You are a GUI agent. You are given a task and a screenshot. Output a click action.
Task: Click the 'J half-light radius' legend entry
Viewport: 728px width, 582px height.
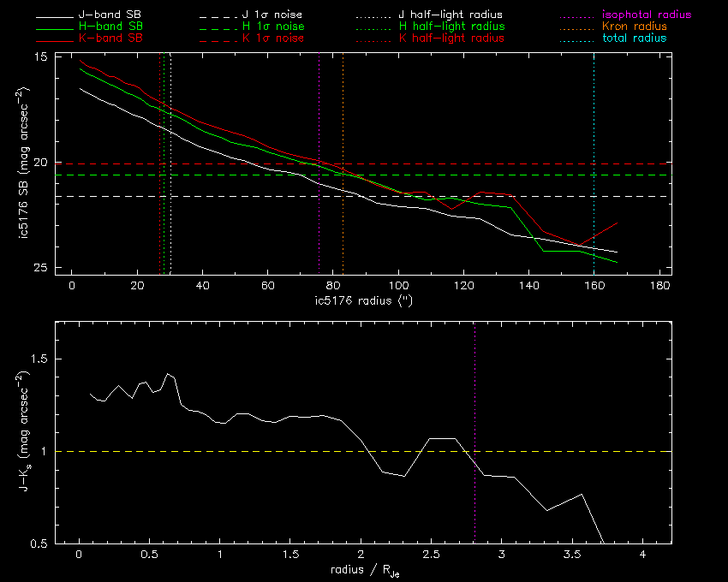(451, 15)
